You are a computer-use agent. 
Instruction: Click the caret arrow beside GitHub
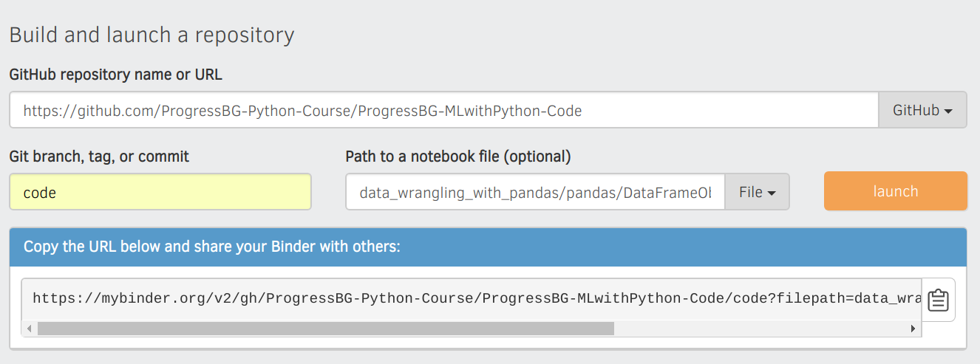[x=947, y=111]
